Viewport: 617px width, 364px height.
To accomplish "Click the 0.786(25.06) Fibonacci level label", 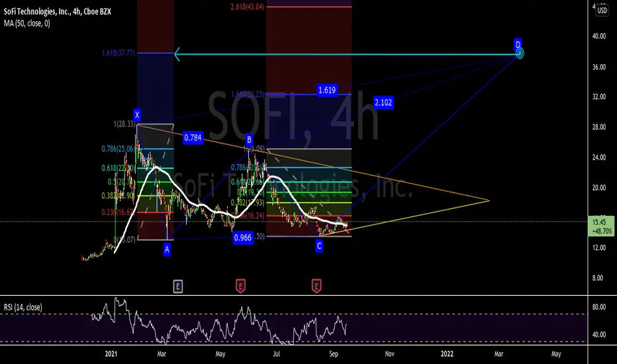I will (118, 149).
